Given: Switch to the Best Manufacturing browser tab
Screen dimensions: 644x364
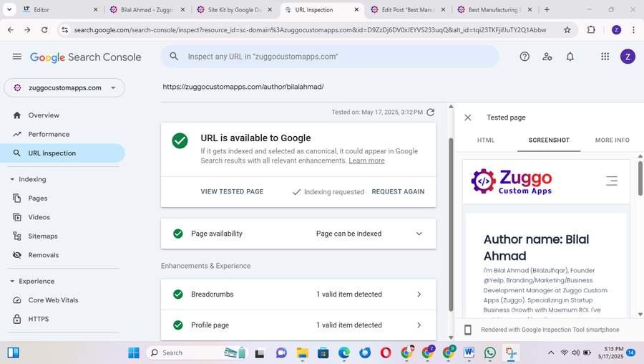Looking at the screenshot, I should click(x=494, y=9).
